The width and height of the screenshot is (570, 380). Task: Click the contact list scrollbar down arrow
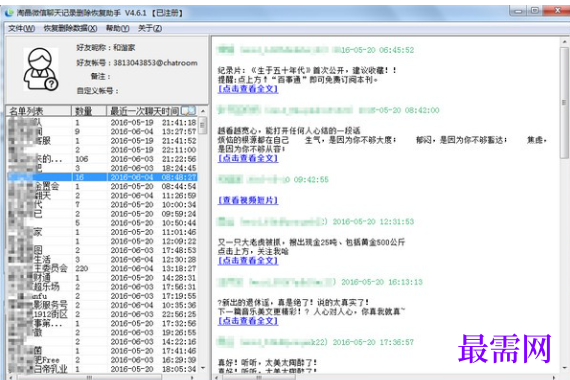pyautogui.click(x=203, y=368)
